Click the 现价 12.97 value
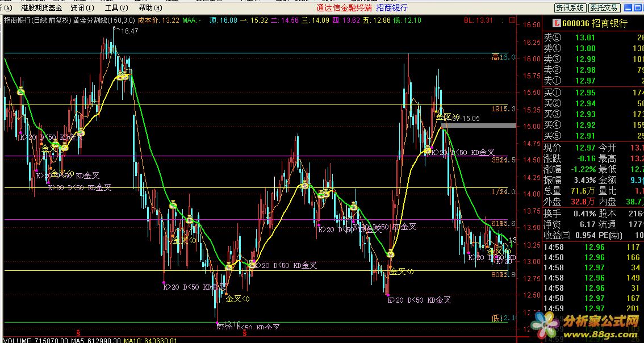The width and height of the screenshot is (644, 343). pyautogui.click(x=586, y=148)
